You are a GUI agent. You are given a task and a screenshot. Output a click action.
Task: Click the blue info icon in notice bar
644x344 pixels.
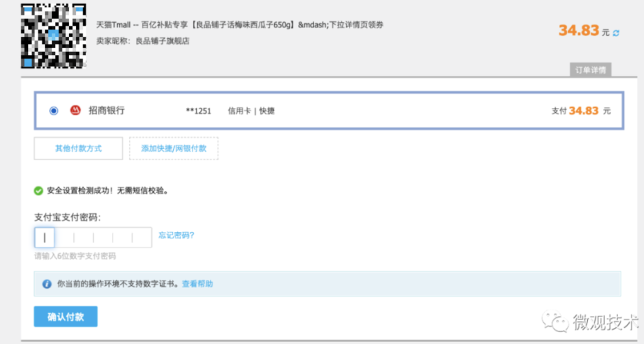click(x=47, y=284)
